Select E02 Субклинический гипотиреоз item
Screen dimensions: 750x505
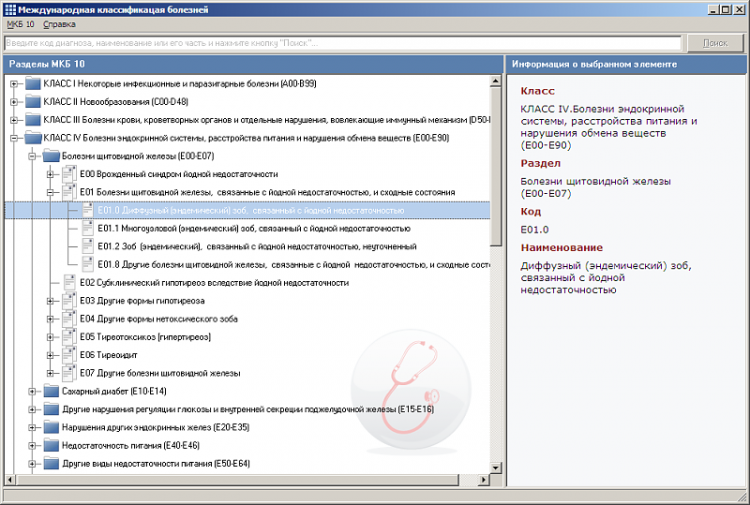point(214,283)
